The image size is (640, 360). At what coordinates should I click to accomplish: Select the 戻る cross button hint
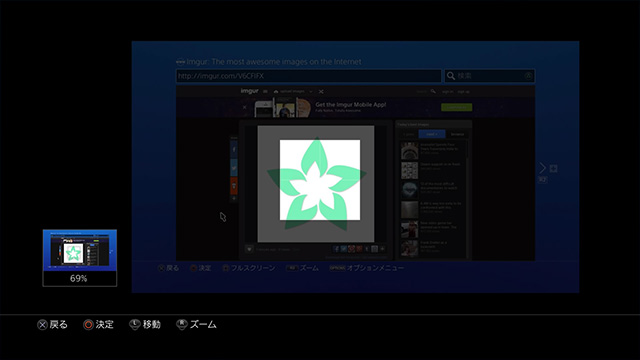pos(52,324)
